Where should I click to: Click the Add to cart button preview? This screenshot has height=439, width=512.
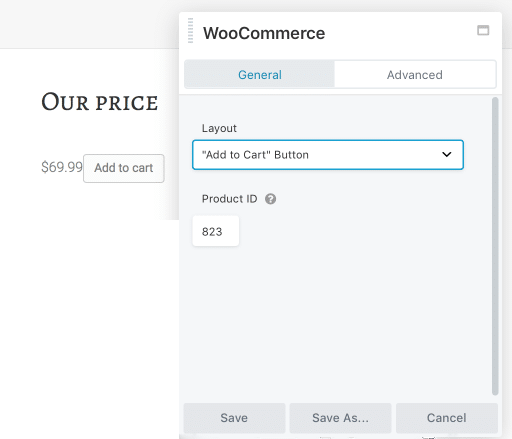click(124, 168)
